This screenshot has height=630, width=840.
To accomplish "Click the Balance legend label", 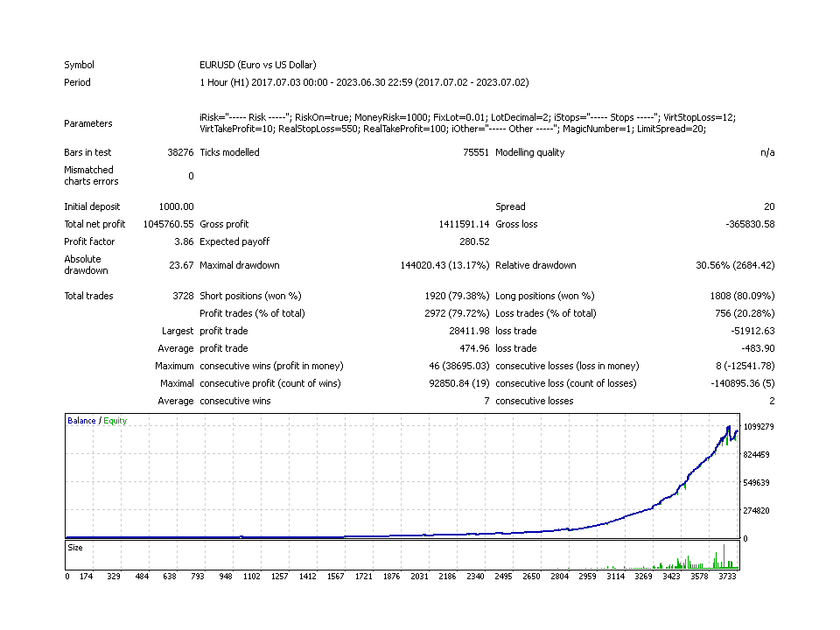I will point(81,421).
